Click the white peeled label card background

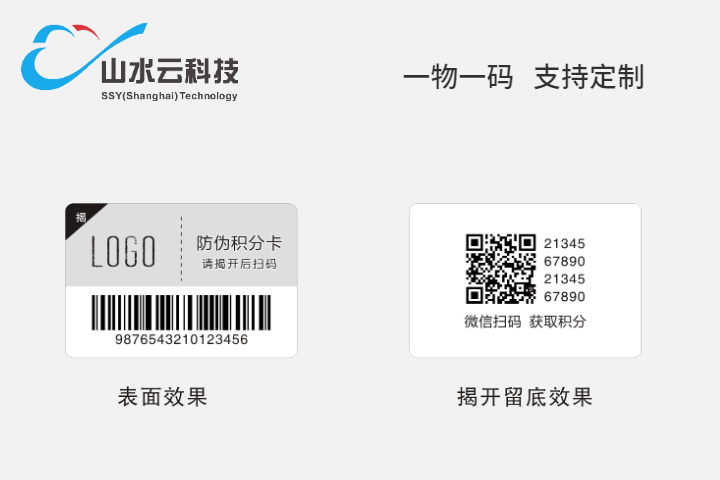pos(525,280)
